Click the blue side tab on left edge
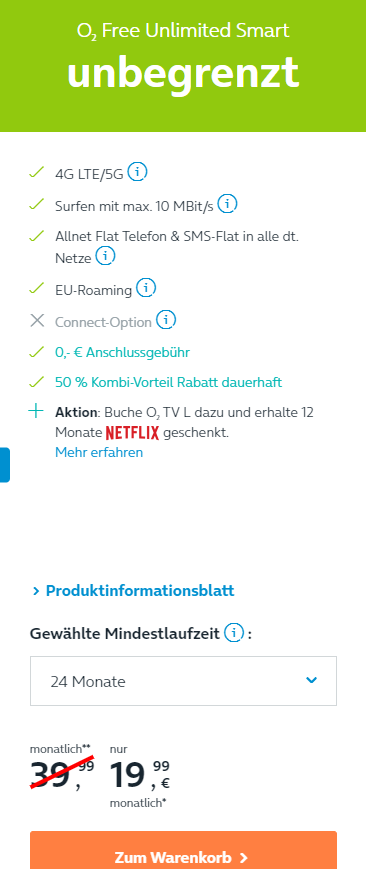366x869 pixels. 4,465
